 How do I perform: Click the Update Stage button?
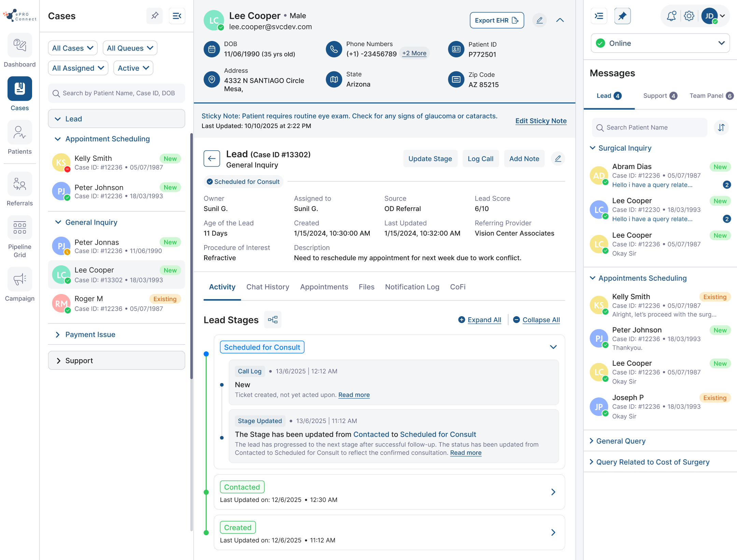[x=430, y=159]
